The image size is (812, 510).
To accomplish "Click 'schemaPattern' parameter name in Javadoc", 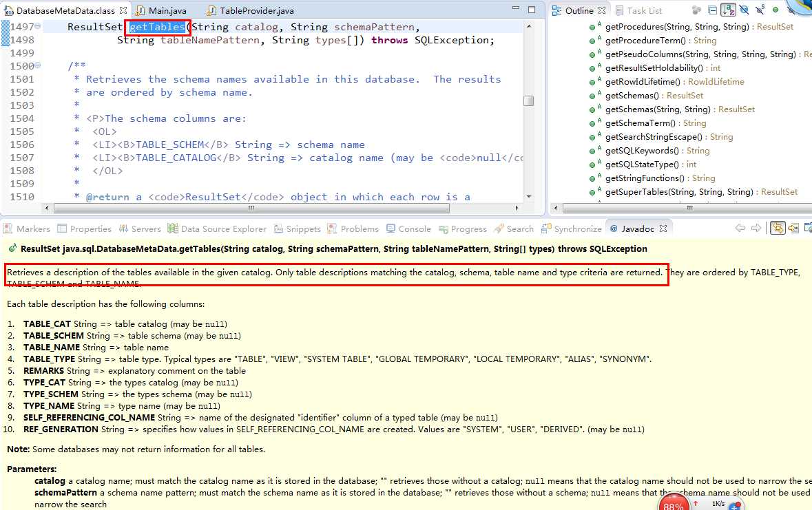I will 65,493.
